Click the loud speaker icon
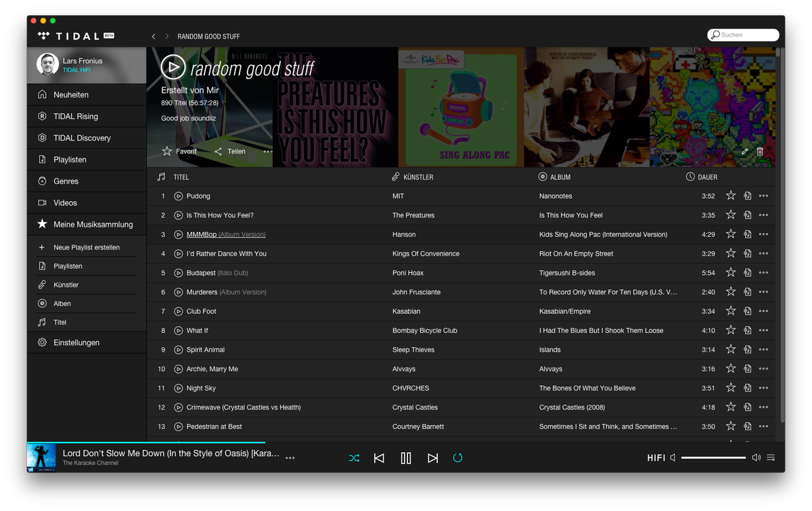812x511 pixels. pos(757,458)
